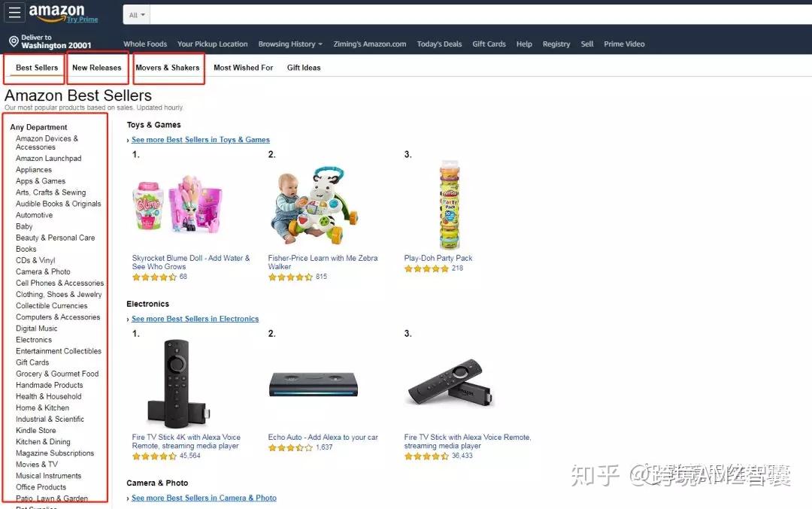
Task: Open the All search category dropdown
Action: (137, 15)
